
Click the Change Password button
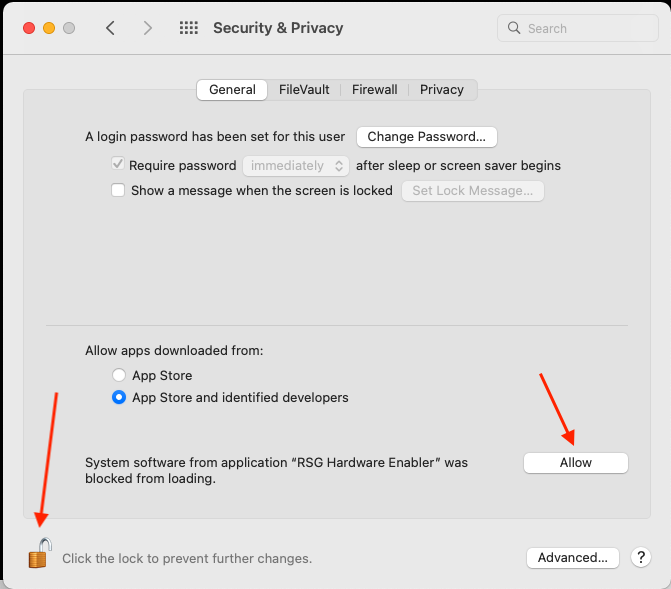click(x=427, y=136)
